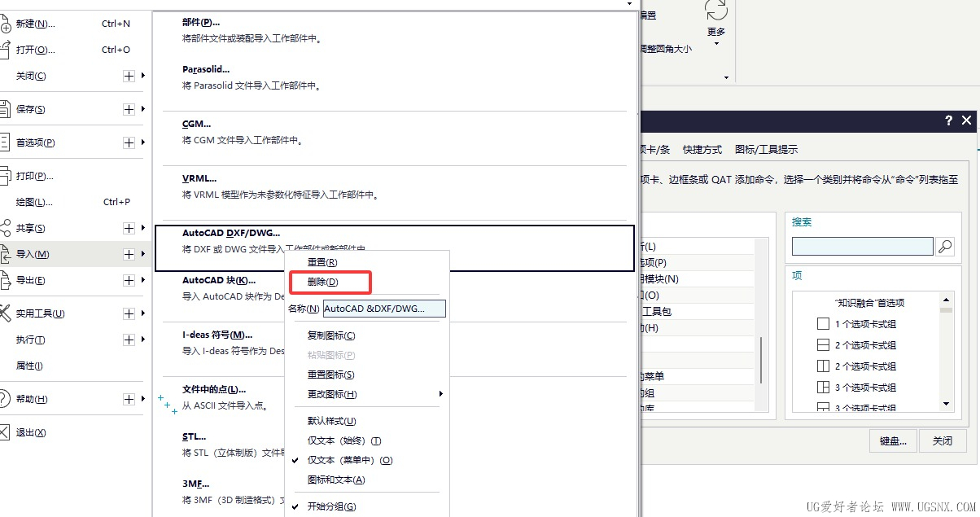Switch to the 图标/工具提示 tab
This screenshot has width=980, height=517.
coord(766,150)
